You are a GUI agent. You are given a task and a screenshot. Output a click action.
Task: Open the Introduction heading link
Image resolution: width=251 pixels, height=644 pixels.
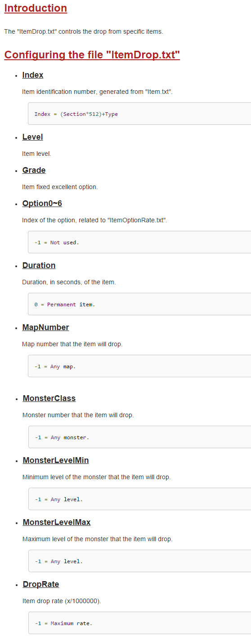(36, 8)
